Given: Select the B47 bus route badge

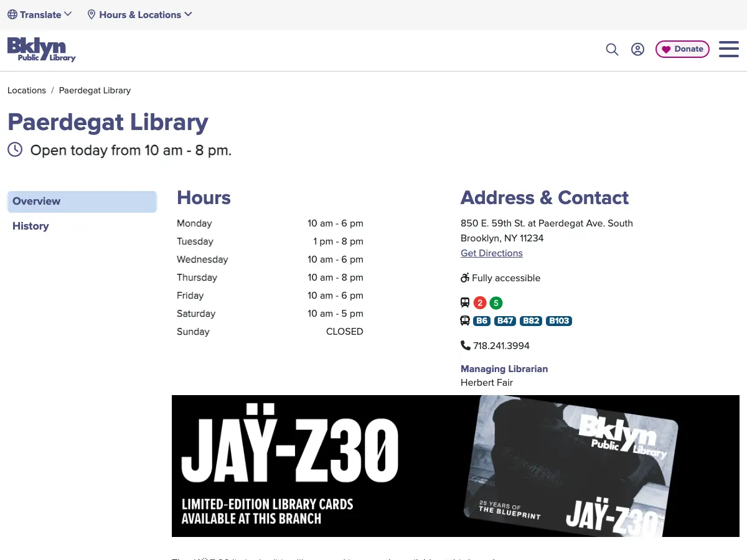Looking at the screenshot, I should tap(505, 321).
